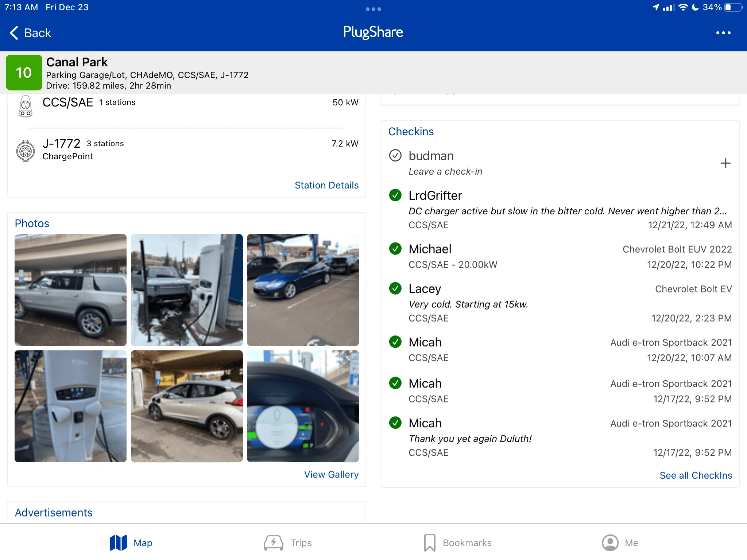The width and height of the screenshot is (747, 560).
Task: Switch to the Bookmarks tab
Action: (x=458, y=543)
